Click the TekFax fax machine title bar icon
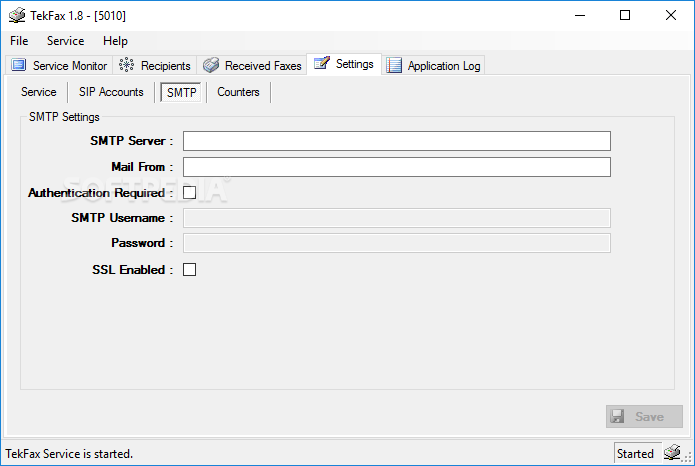The image size is (695, 466). pos(17,16)
